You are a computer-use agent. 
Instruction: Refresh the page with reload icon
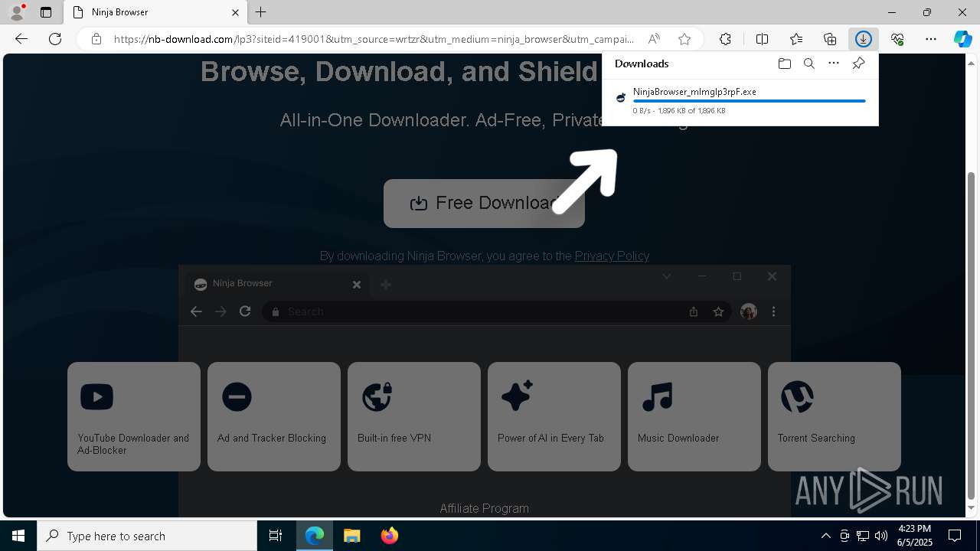[55, 39]
